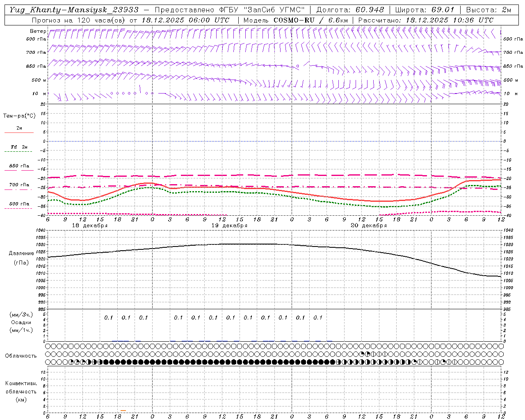Click the (мм/3ч.) precipitation unit label
Screen dimensions: 525x420
[21, 315]
